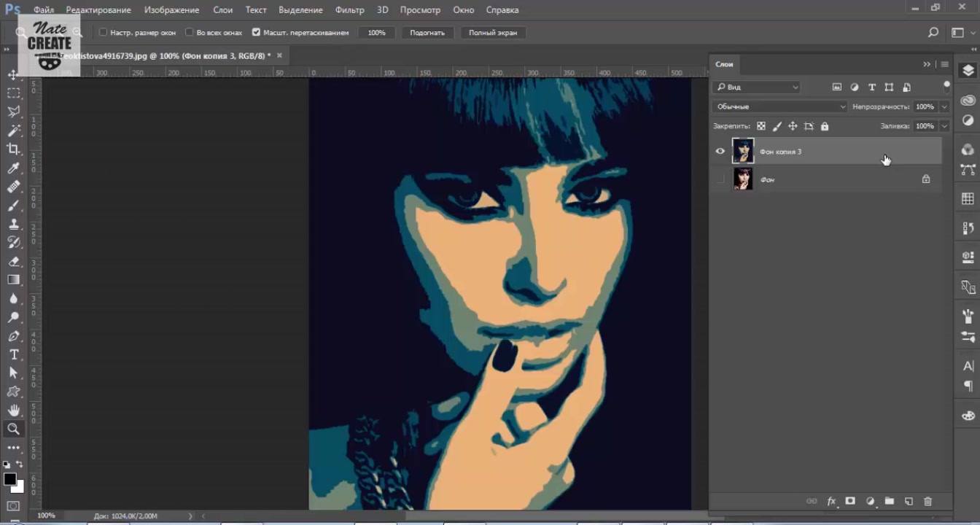The width and height of the screenshot is (980, 525).
Task: Delete layer with trash icon
Action: coord(927,502)
